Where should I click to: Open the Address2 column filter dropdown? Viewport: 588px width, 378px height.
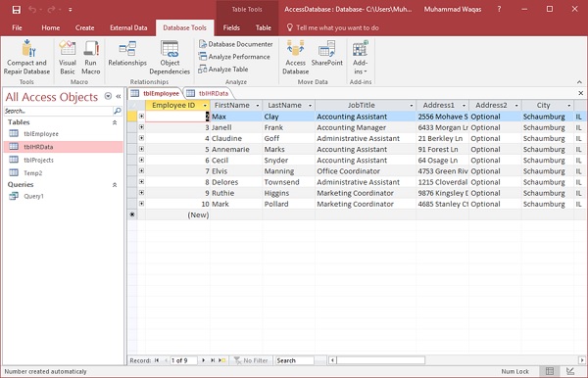516,106
